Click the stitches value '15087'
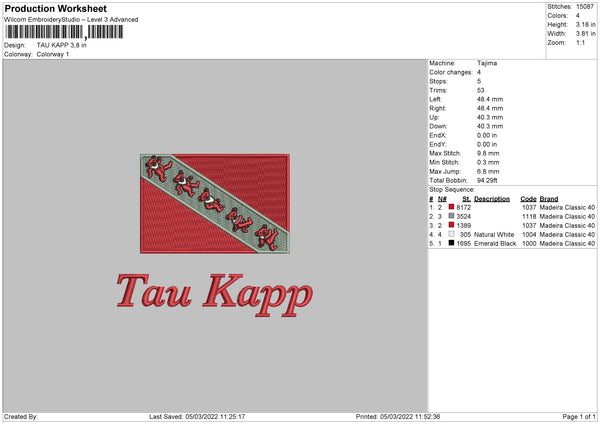The image size is (600, 424). pos(585,7)
